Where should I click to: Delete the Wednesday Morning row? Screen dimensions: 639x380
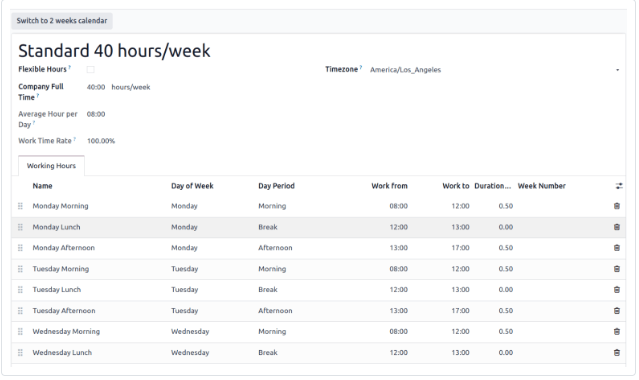[617, 331]
